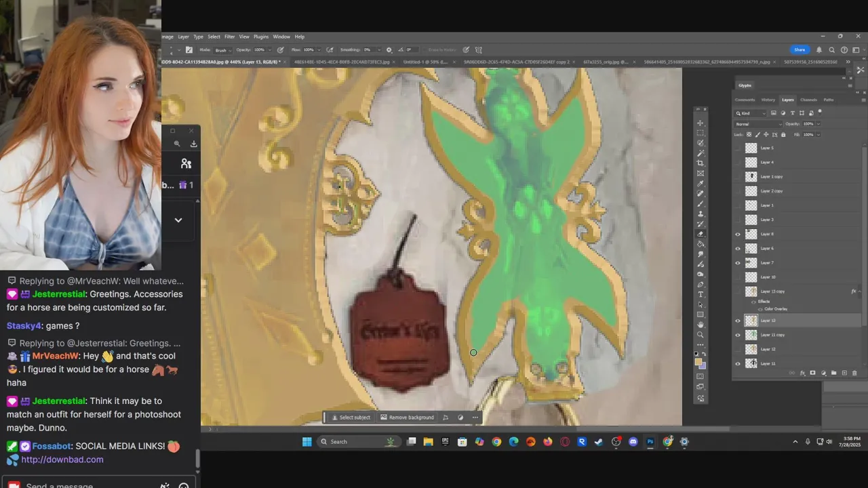Create a new layer
Viewport: 868px width, 488px height.
pos(844,373)
